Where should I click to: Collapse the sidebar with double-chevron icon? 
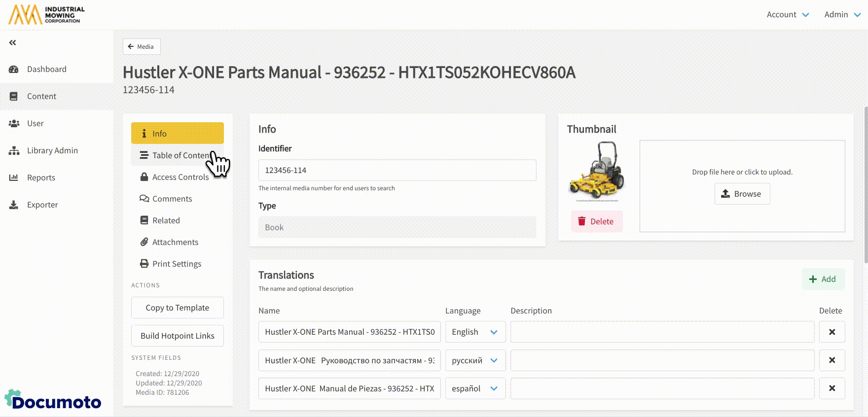click(x=13, y=43)
